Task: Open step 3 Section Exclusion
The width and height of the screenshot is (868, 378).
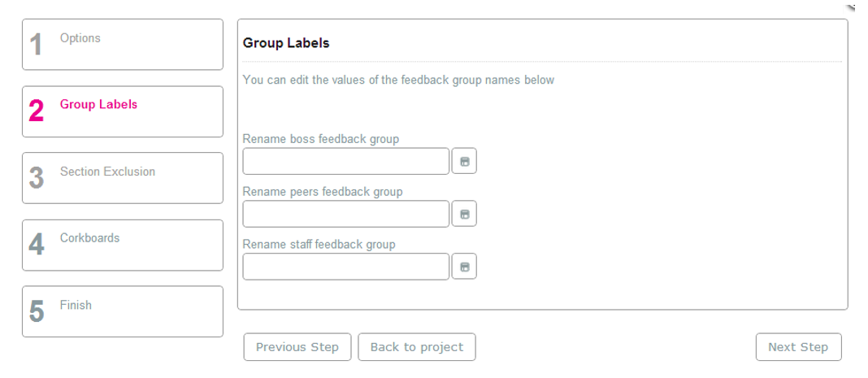Action: click(123, 178)
